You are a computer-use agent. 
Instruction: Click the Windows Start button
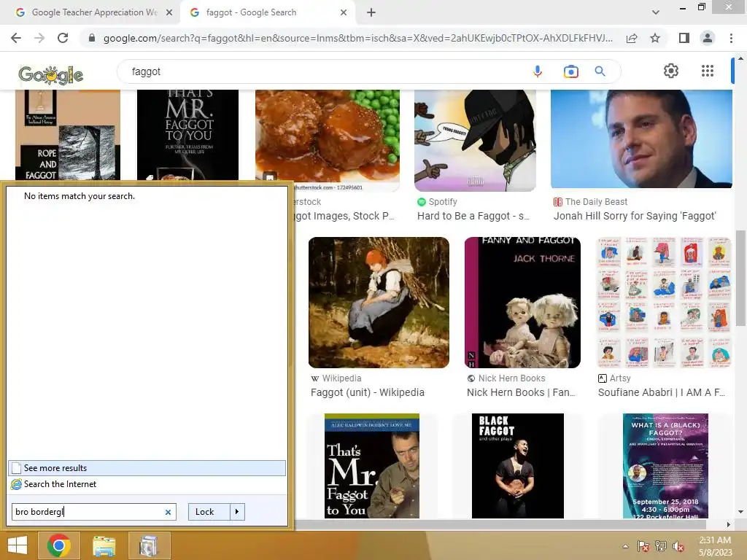click(x=18, y=545)
